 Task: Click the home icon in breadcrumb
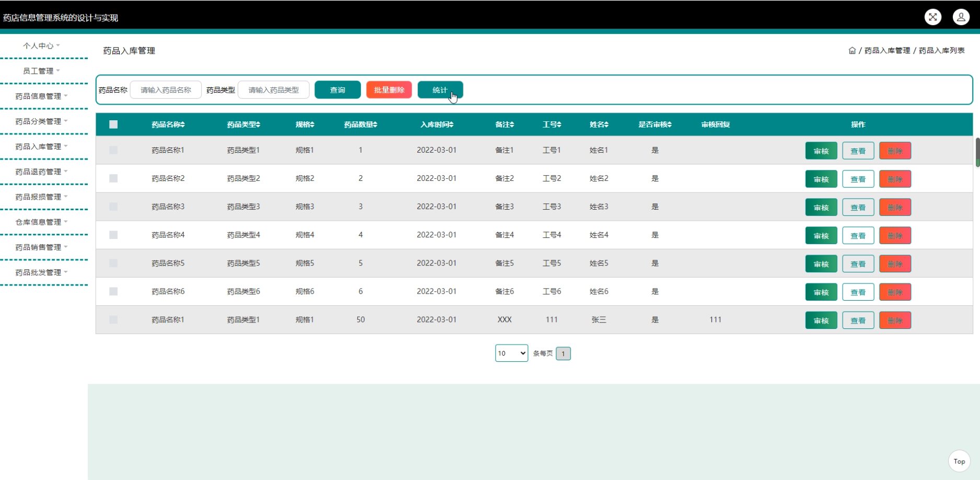pyautogui.click(x=852, y=51)
